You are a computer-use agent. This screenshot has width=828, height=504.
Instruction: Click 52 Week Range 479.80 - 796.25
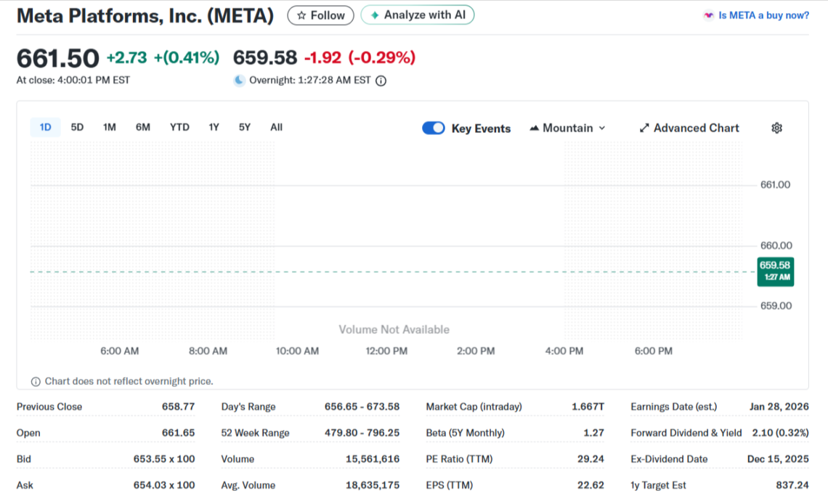pos(362,433)
